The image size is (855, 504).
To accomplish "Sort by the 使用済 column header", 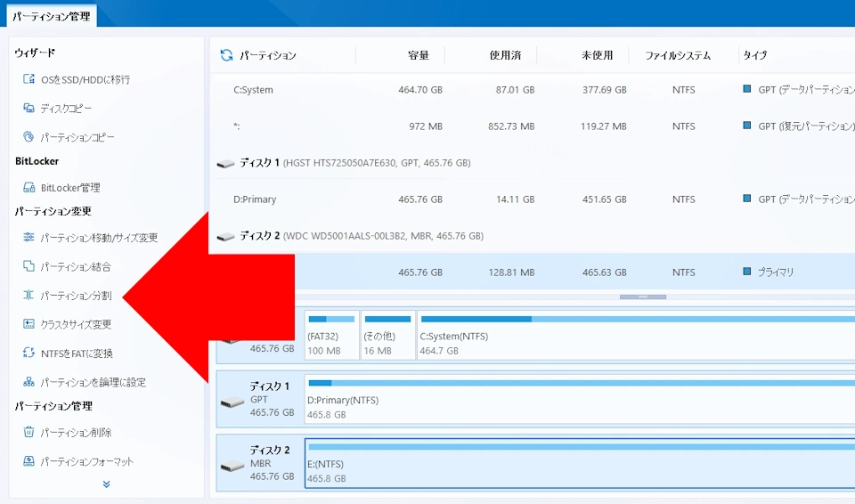I will [x=505, y=55].
